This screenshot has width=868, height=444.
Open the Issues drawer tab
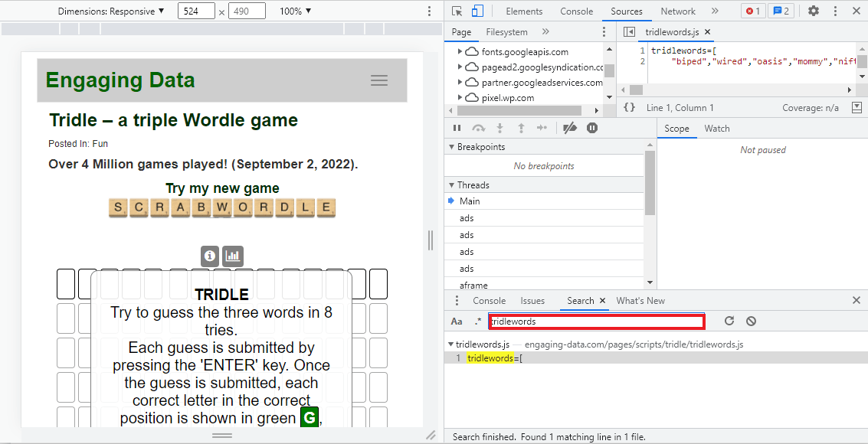(532, 301)
